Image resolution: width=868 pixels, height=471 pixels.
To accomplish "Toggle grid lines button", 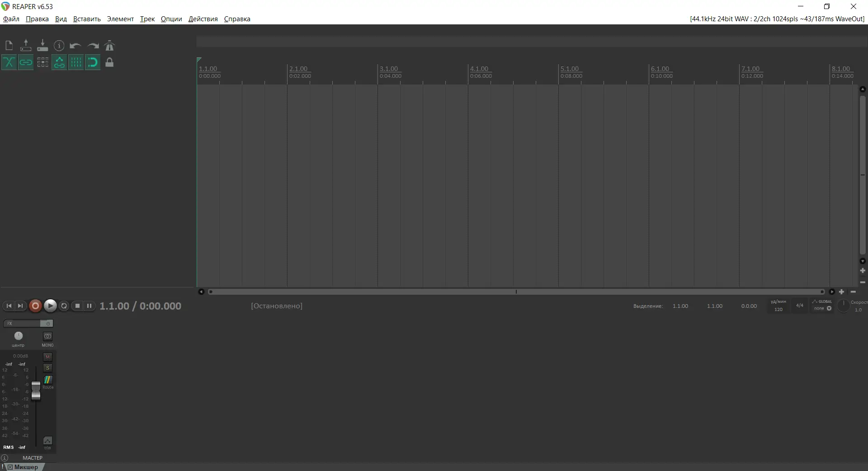I will (x=76, y=62).
